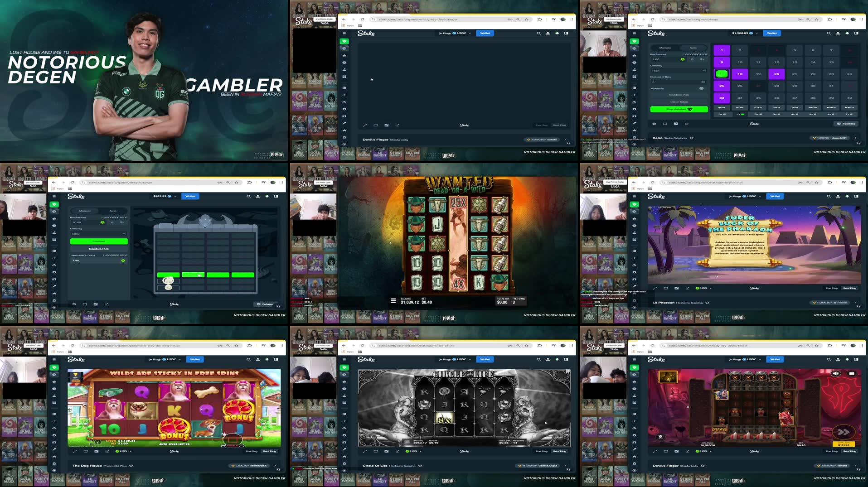The image size is (868, 487).
Task: Mute the Devil's Finger game speaker icon
Action: (x=835, y=374)
